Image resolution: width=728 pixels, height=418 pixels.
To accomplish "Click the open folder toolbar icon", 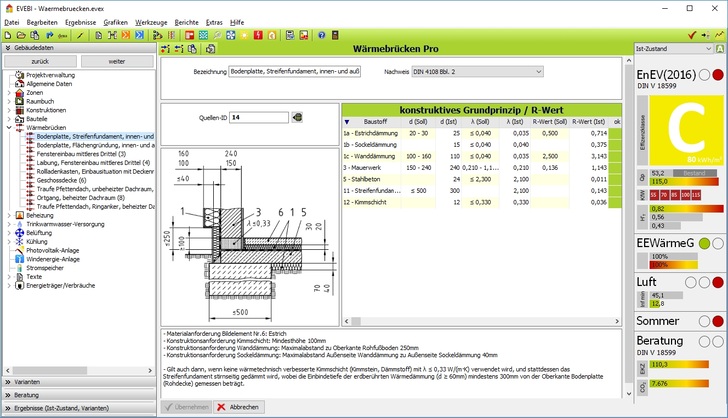I will 21,35.
